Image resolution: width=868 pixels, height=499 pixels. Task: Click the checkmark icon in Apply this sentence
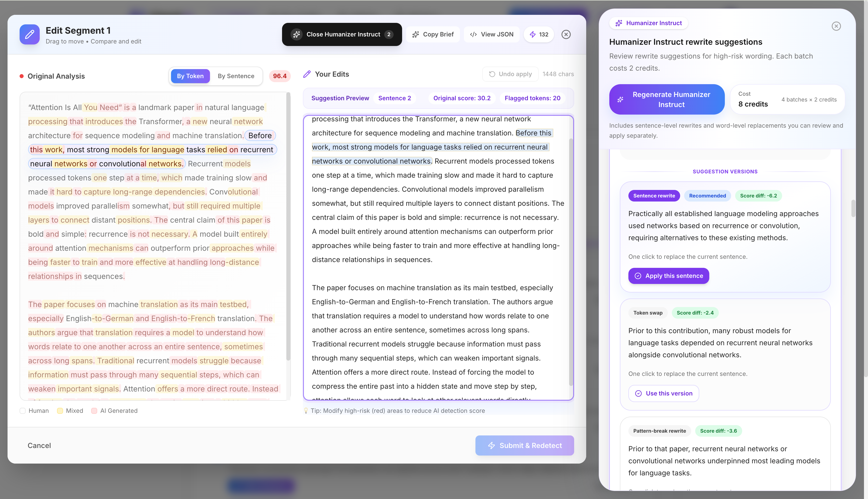(x=638, y=276)
